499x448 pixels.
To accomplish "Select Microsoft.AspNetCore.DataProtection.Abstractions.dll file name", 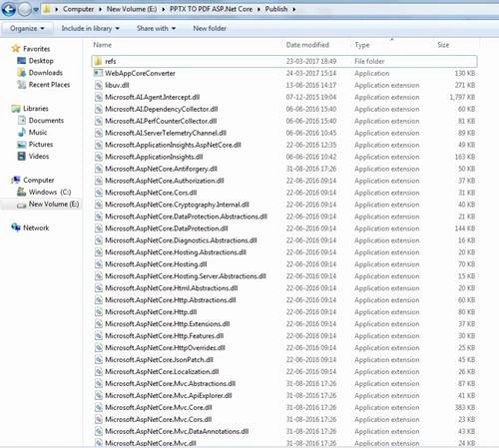I will click(x=186, y=217).
